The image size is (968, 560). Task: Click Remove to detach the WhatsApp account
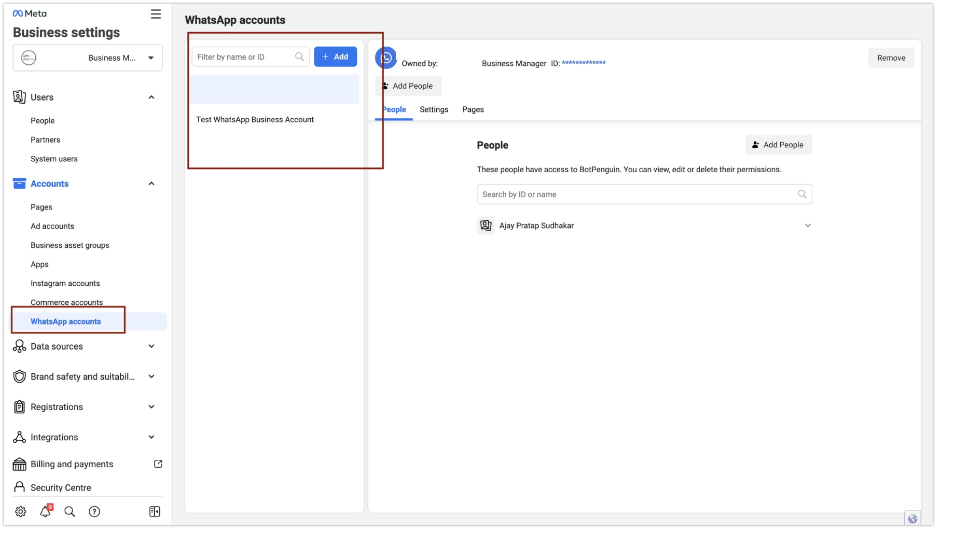[x=891, y=58]
